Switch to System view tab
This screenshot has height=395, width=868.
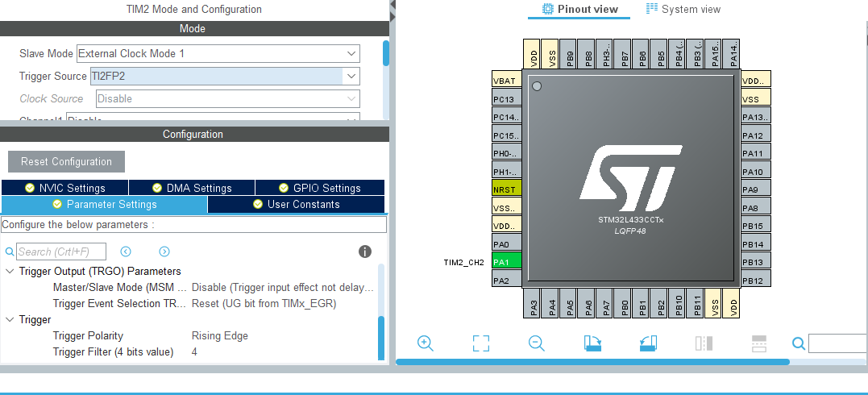tap(683, 9)
